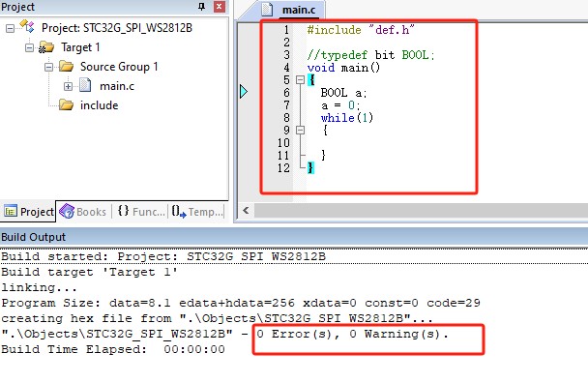Collapse the STC32G_SPI_WS2812B project root node
588x383 pixels.
point(10,28)
